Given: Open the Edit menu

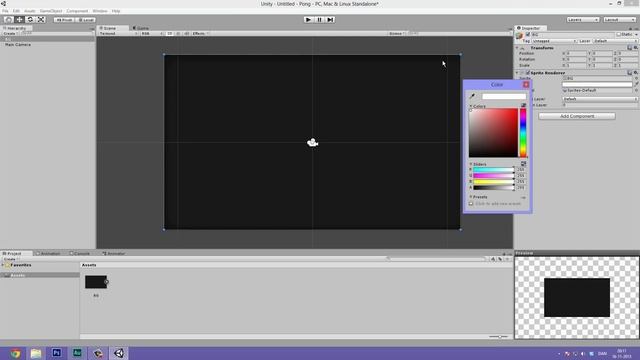Looking at the screenshot, I should [16, 11].
